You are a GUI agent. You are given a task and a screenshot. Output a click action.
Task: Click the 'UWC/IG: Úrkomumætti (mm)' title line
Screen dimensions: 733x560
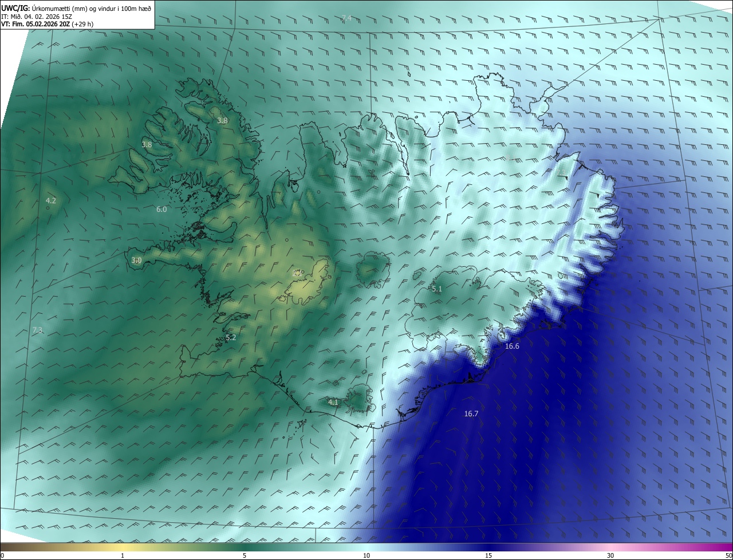pos(77,7)
